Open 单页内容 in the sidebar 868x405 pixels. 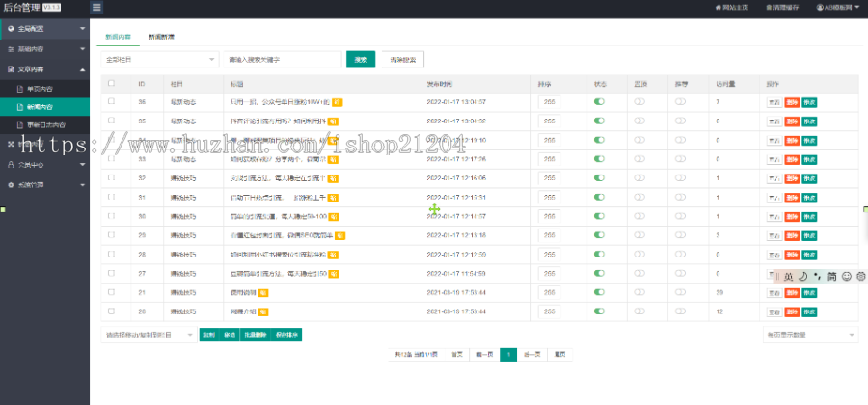(44, 89)
